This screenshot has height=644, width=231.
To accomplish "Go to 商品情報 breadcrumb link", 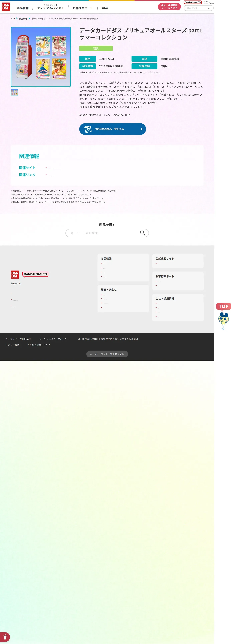I will pos(23,19).
